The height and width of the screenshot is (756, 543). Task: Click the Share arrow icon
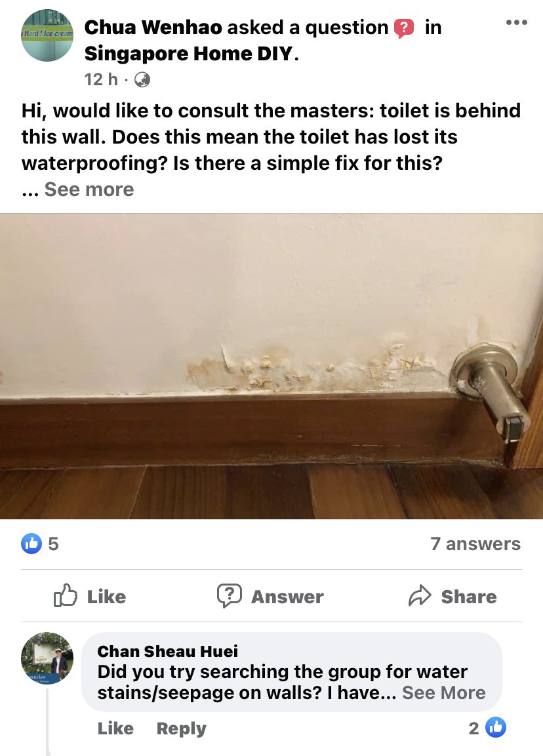pos(420,596)
